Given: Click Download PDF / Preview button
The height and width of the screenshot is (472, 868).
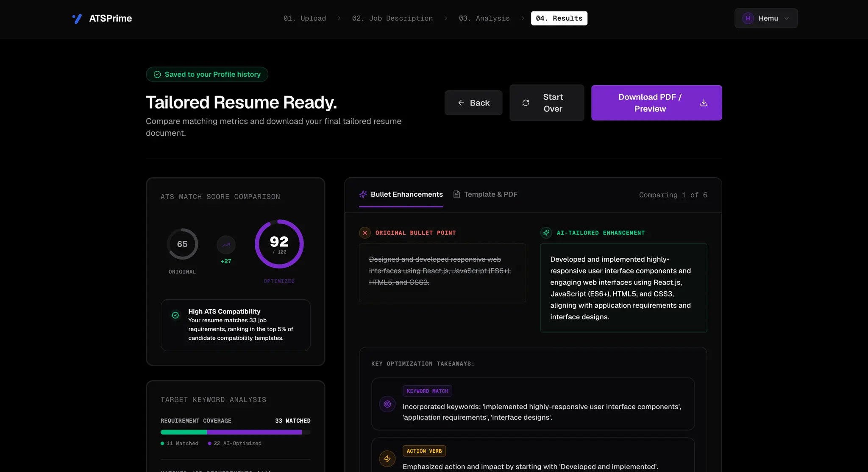Looking at the screenshot, I should tap(657, 103).
